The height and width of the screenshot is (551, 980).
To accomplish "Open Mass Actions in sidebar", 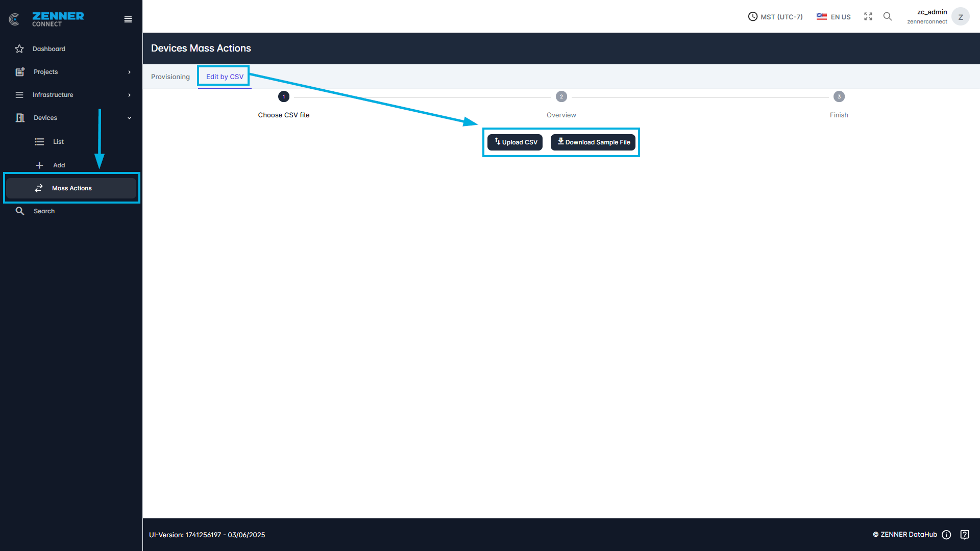I will pyautogui.click(x=71, y=188).
